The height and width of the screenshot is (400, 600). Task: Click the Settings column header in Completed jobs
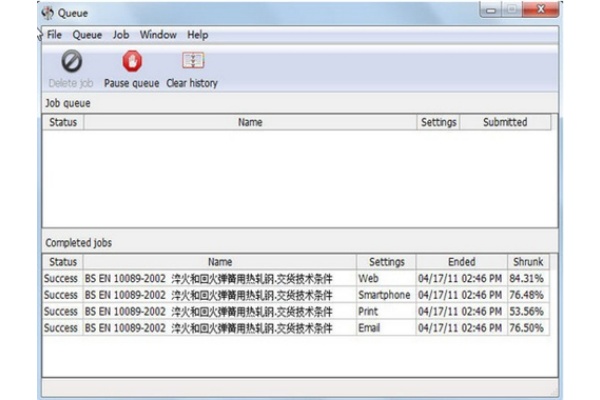(386, 262)
